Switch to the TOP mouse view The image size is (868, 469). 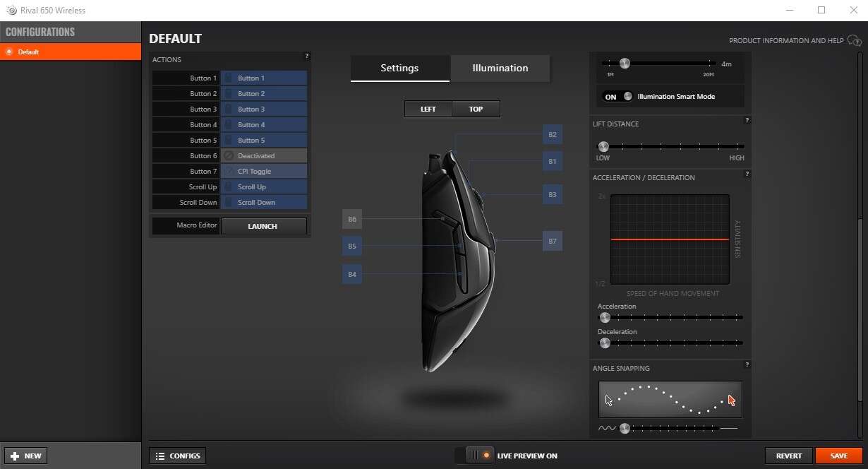point(476,109)
